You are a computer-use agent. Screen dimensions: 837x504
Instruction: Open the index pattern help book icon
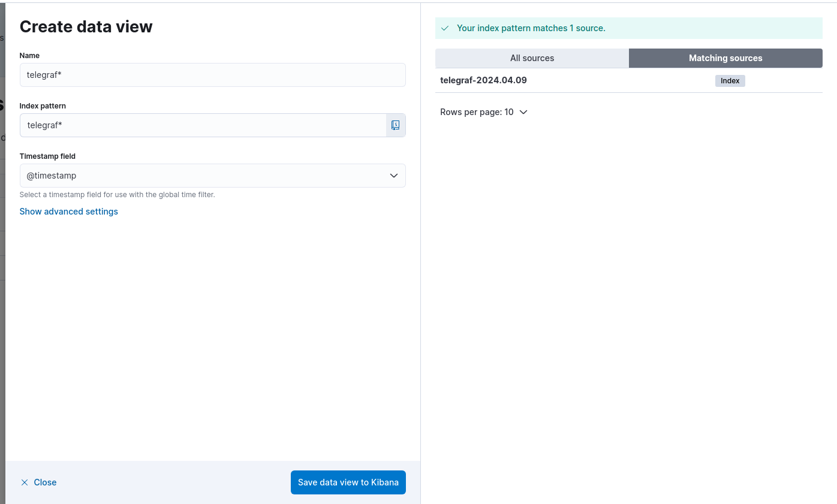click(x=395, y=125)
